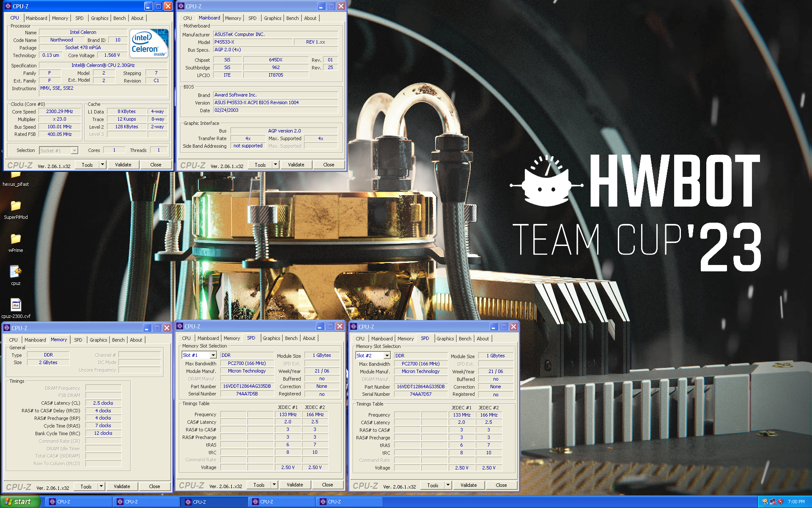Click the Core Voltage 1.568 V field
Viewport: 812px width, 508px height.
pyautogui.click(x=112, y=55)
